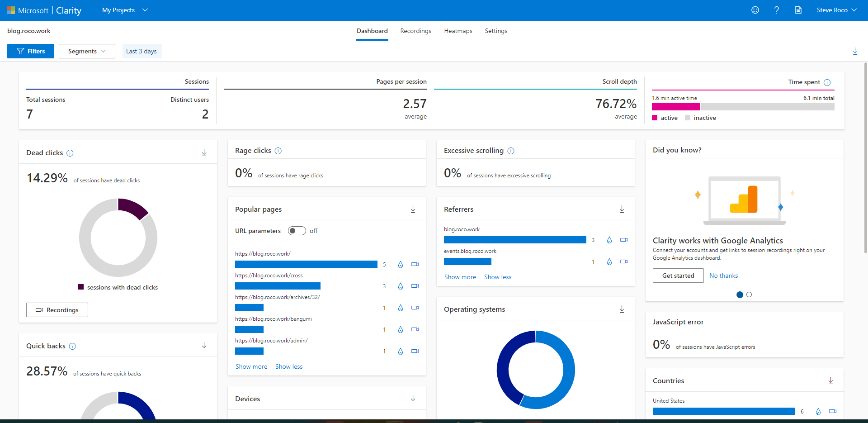This screenshot has width=868, height=423.
Task: Switch to the Recordings tab
Action: click(415, 31)
